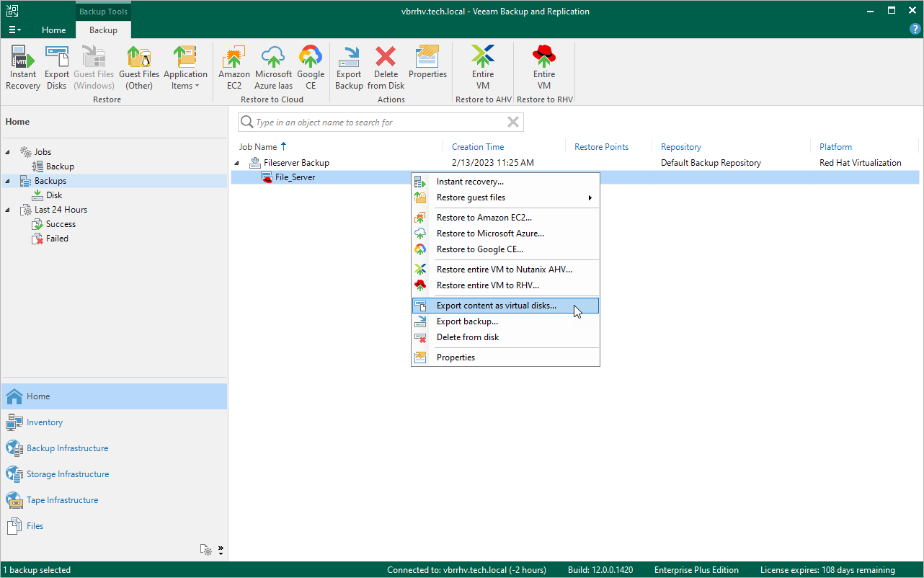Open Tape Infrastructure view

[114, 500]
